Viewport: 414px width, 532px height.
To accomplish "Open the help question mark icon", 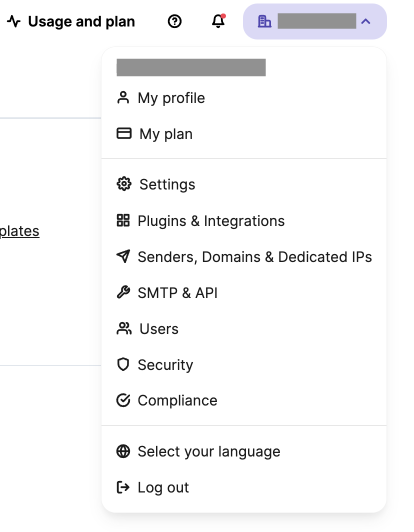I will click(x=175, y=21).
